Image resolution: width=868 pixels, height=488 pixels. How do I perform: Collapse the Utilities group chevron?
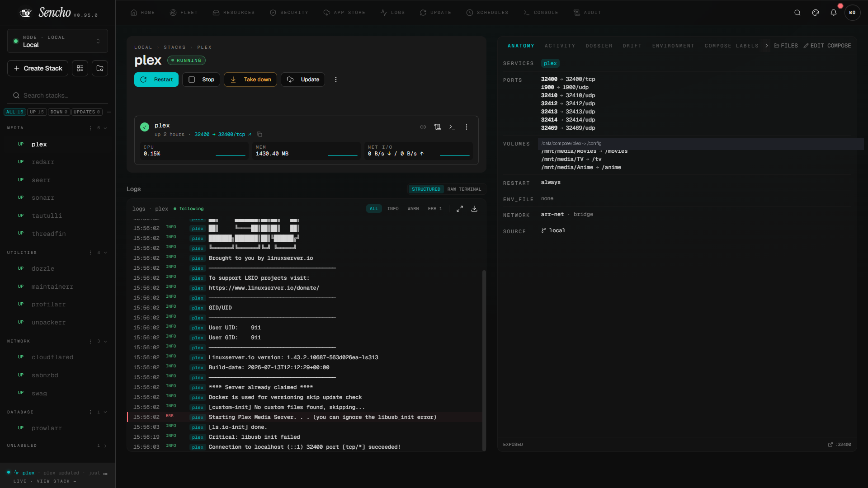click(x=105, y=253)
